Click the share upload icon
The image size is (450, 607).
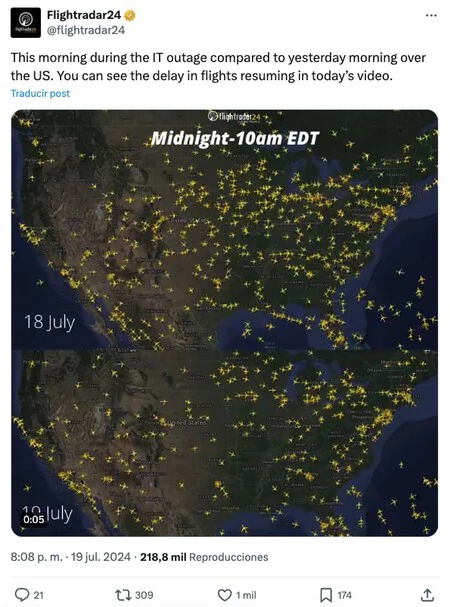click(427, 595)
